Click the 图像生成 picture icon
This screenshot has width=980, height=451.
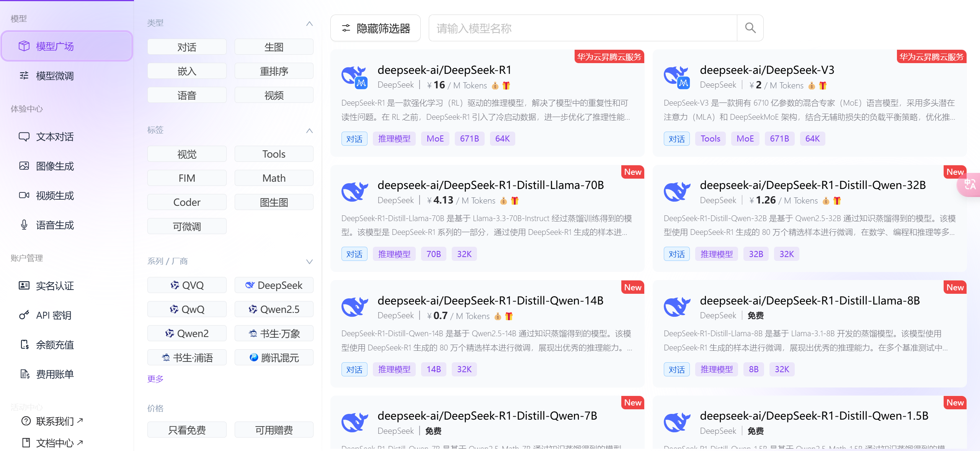[24, 166]
